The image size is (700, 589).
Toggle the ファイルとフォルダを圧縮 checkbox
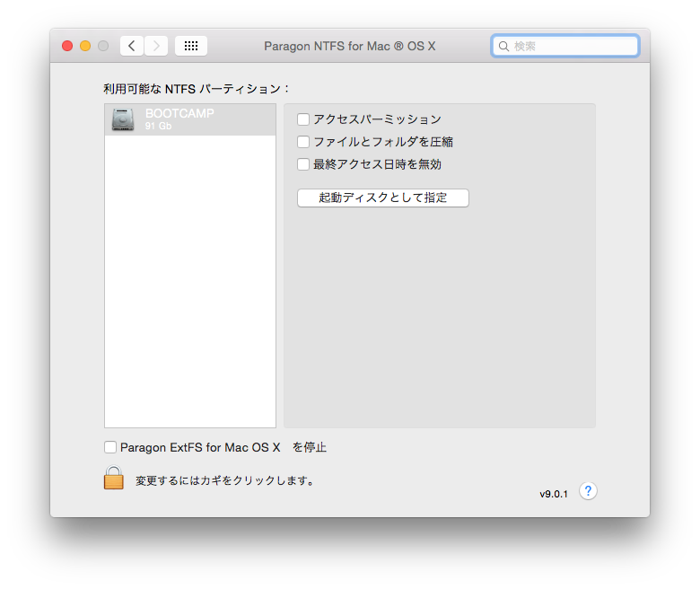(x=303, y=142)
